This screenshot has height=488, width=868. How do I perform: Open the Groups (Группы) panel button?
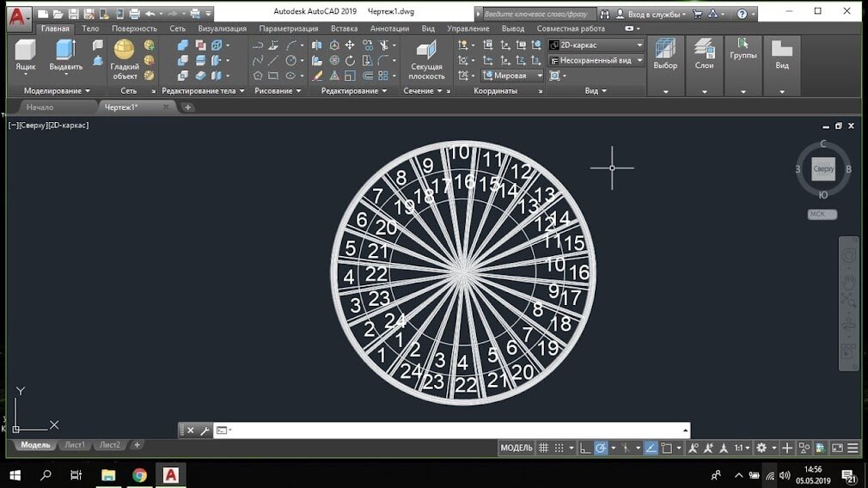(743, 65)
